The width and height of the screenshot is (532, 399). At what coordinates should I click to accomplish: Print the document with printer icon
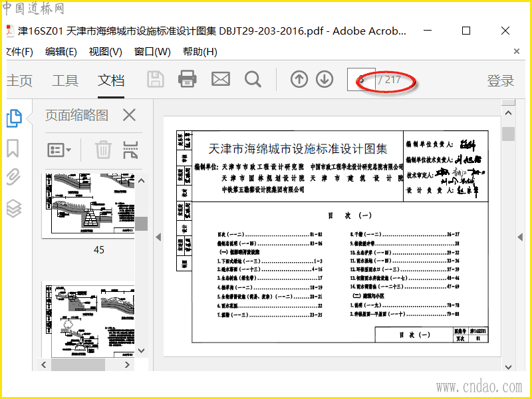(x=188, y=79)
